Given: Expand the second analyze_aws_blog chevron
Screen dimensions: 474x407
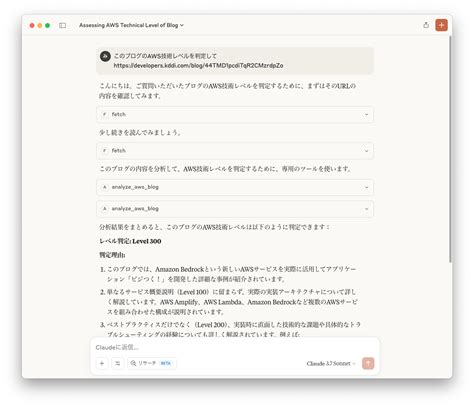Looking at the screenshot, I should point(366,209).
